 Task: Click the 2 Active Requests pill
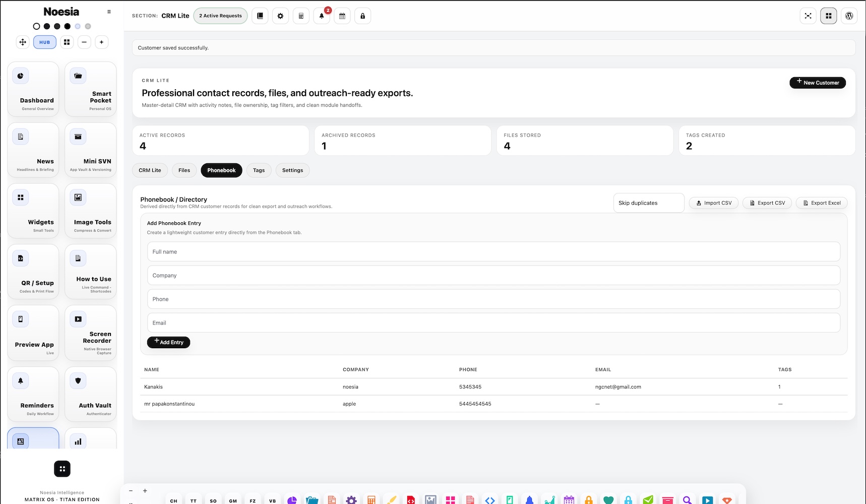click(x=220, y=16)
